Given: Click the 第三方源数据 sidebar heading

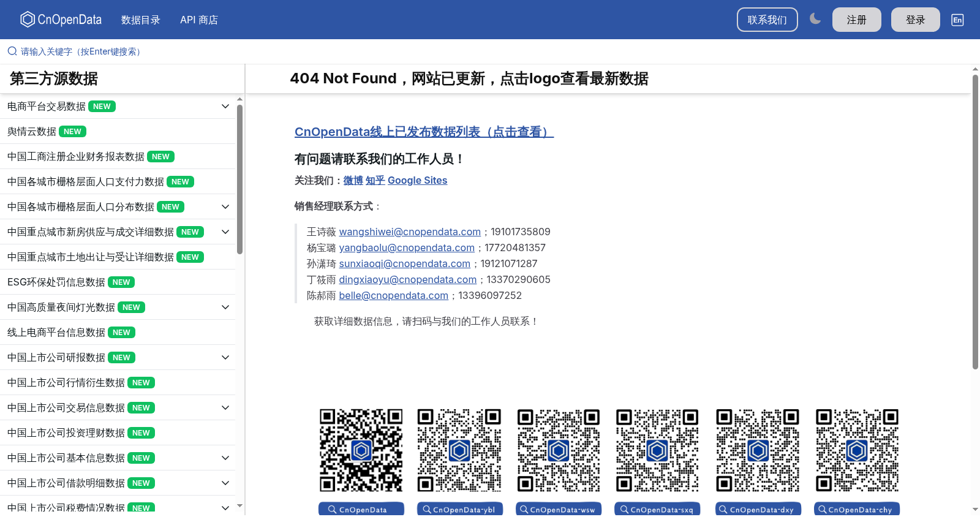Looking at the screenshot, I should 54,78.
